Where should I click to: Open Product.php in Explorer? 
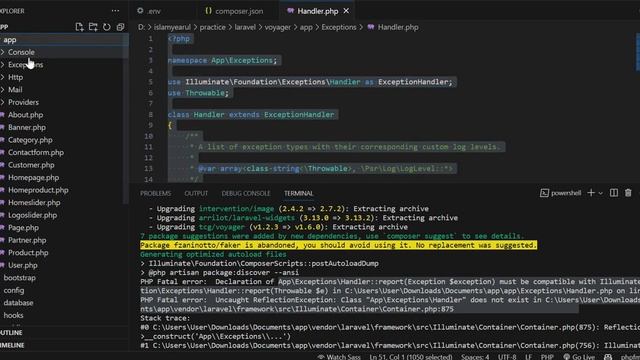pyautogui.click(x=28, y=253)
